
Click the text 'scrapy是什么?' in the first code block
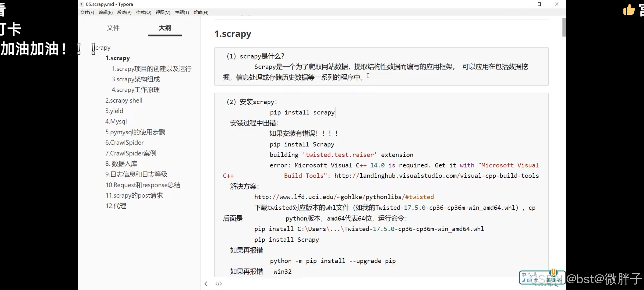262,56
